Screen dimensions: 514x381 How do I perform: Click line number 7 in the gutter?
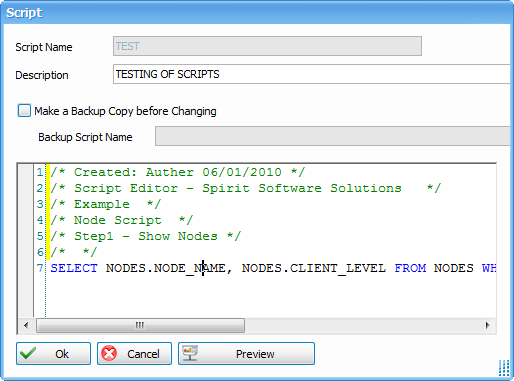[40, 268]
